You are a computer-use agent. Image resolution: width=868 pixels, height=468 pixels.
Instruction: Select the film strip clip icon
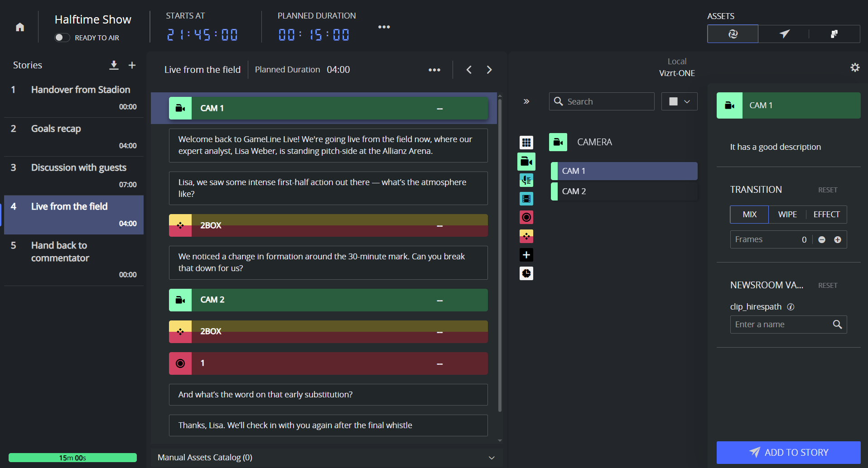[x=526, y=199]
